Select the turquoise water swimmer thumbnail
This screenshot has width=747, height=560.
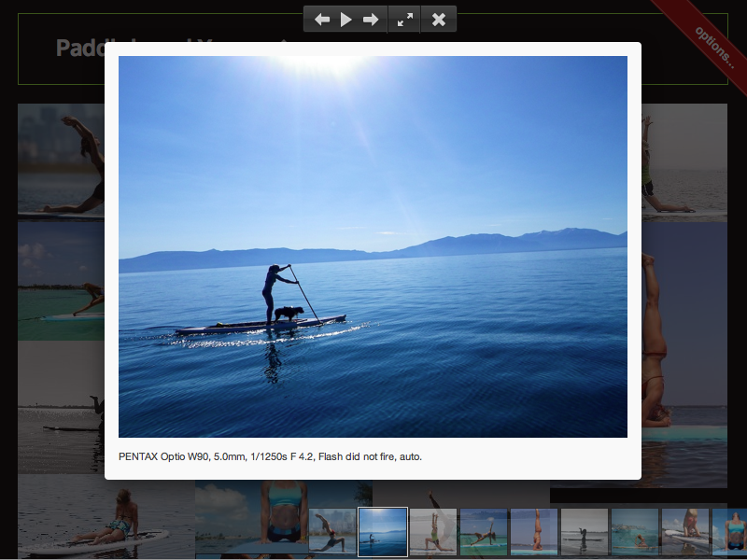[636, 532]
